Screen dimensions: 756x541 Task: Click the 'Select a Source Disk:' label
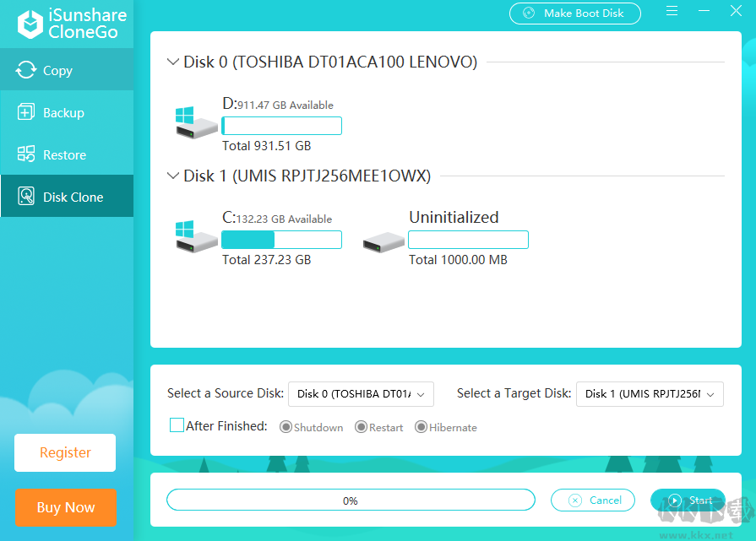tap(226, 393)
